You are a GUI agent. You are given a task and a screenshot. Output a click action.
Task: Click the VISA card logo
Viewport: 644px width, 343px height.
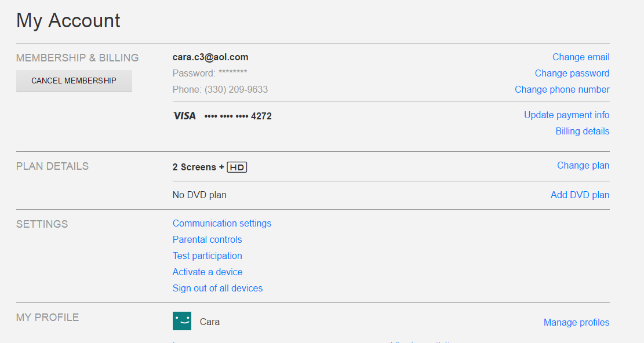click(184, 116)
